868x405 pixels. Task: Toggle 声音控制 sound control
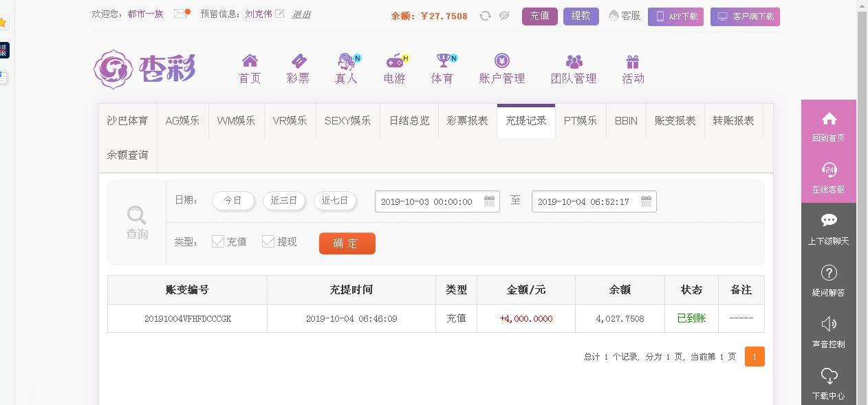click(829, 332)
